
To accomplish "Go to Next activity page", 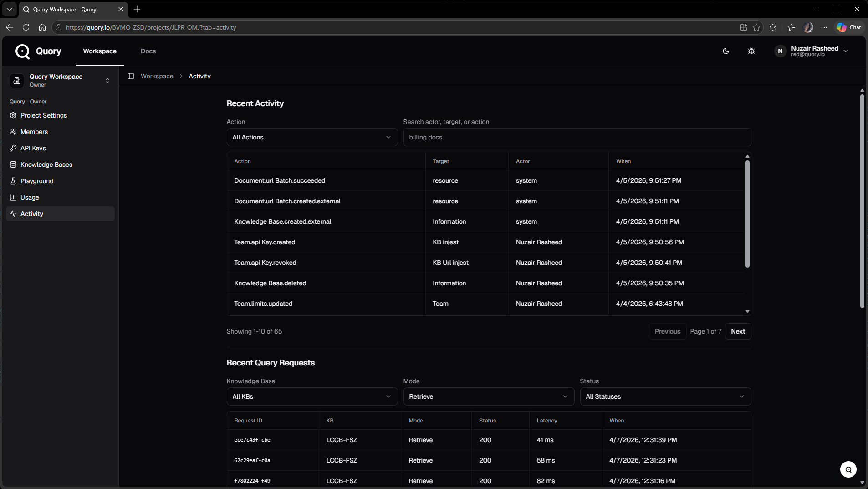I will 738,331.
